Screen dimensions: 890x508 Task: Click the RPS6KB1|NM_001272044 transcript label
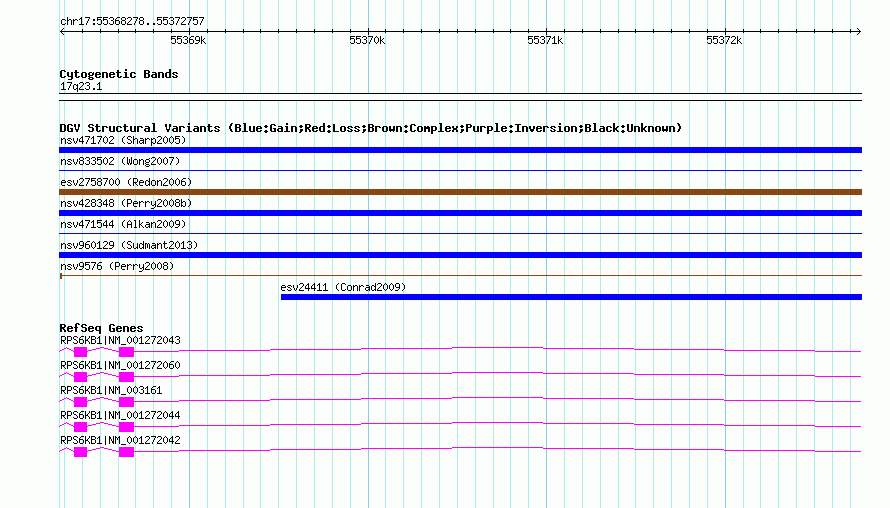click(x=120, y=415)
